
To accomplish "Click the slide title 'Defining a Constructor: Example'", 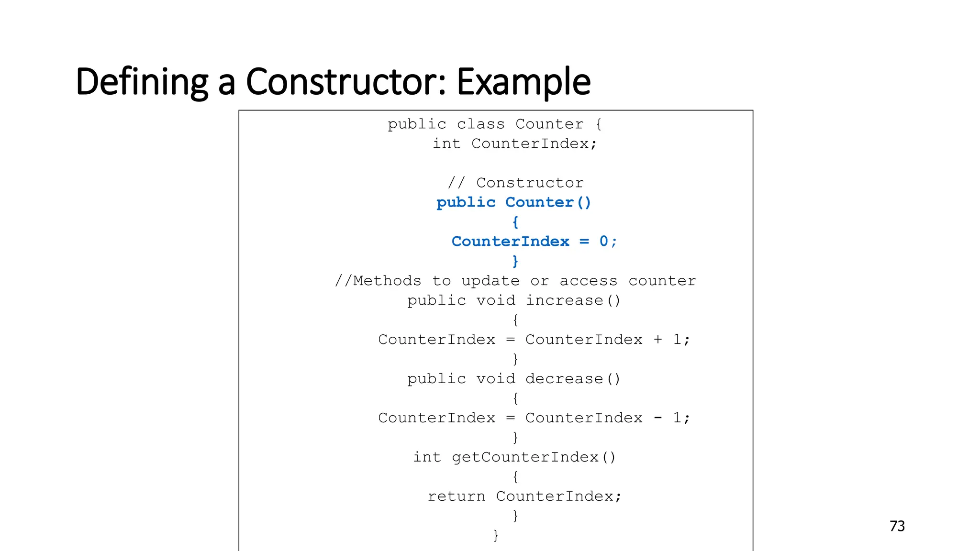I will tap(333, 81).
